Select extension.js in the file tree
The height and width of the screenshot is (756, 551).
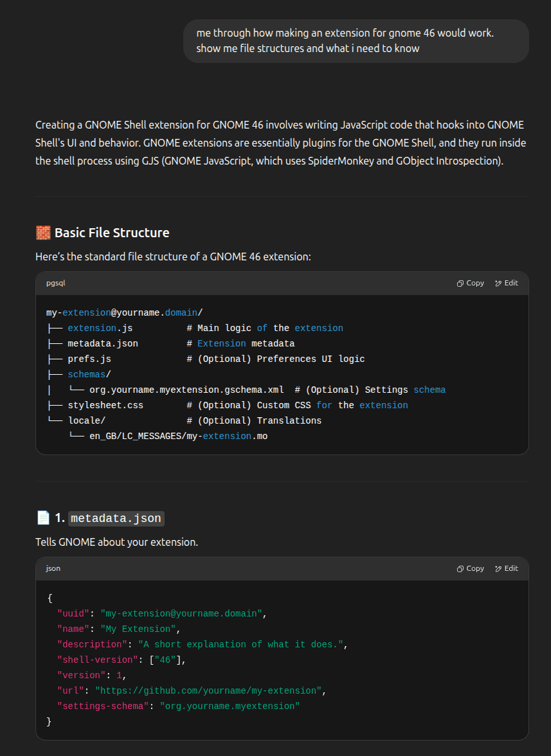tap(100, 328)
